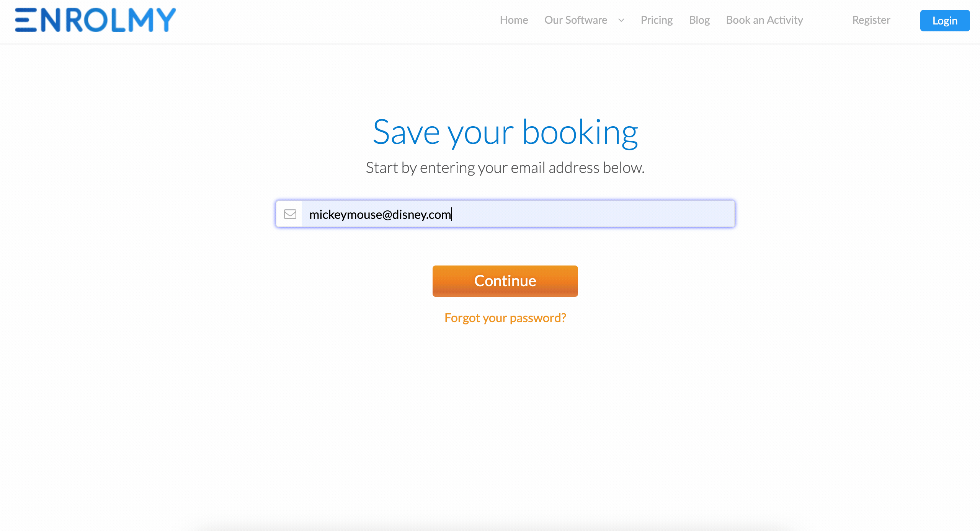Image resolution: width=980 pixels, height=531 pixels.
Task: Click the Enrolmy logo
Action: pos(95,20)
